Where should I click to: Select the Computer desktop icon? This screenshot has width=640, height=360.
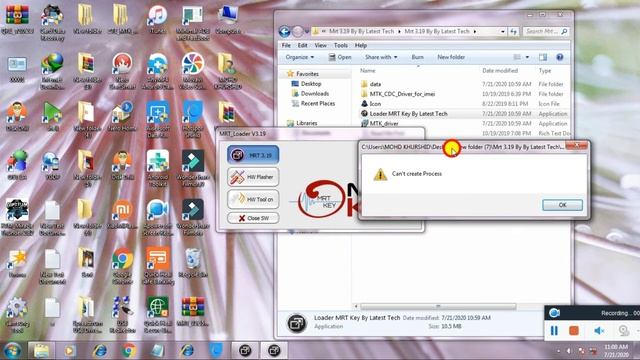click(228, 20)
